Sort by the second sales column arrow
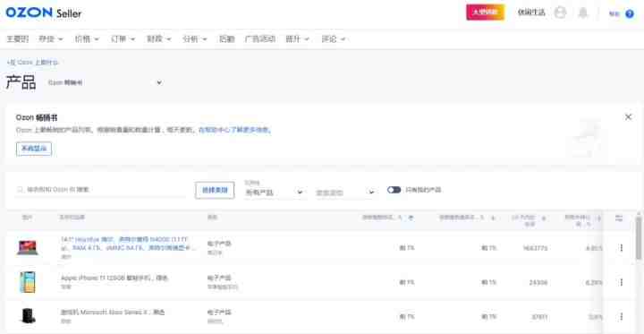The height and width of the screenshot is (334, 644). [493, 218]
